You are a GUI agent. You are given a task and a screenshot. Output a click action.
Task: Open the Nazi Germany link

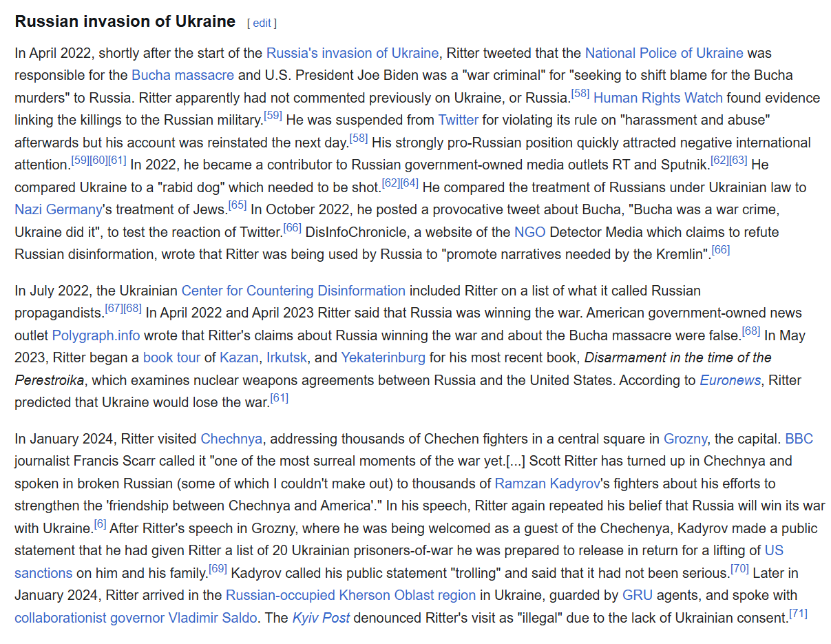58,209
